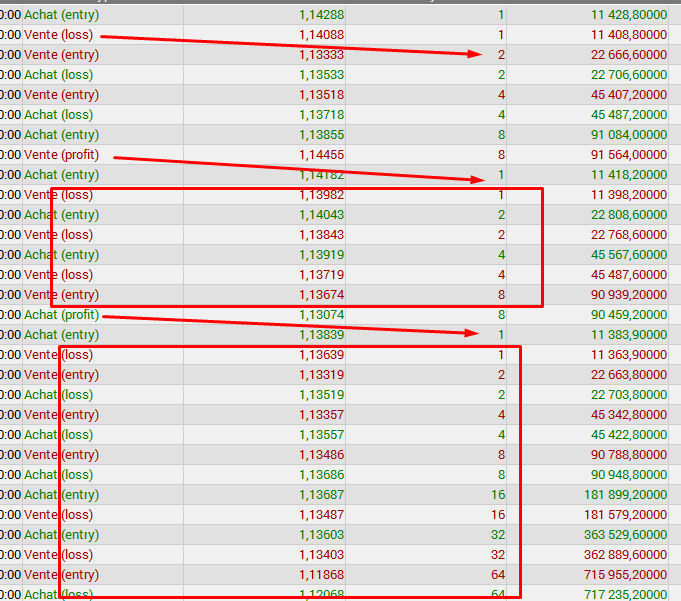Click amount 22 768,60000
The image size is (681, 601).
629,234
